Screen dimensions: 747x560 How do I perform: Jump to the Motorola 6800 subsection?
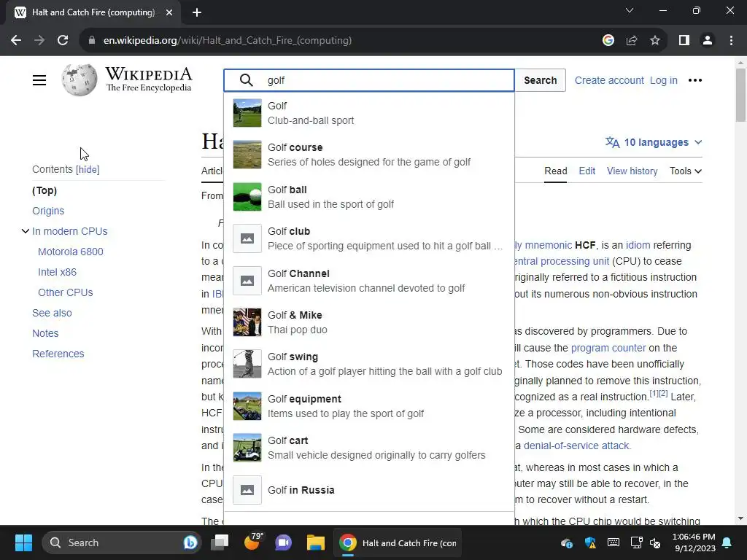click(x=71, y=252)
